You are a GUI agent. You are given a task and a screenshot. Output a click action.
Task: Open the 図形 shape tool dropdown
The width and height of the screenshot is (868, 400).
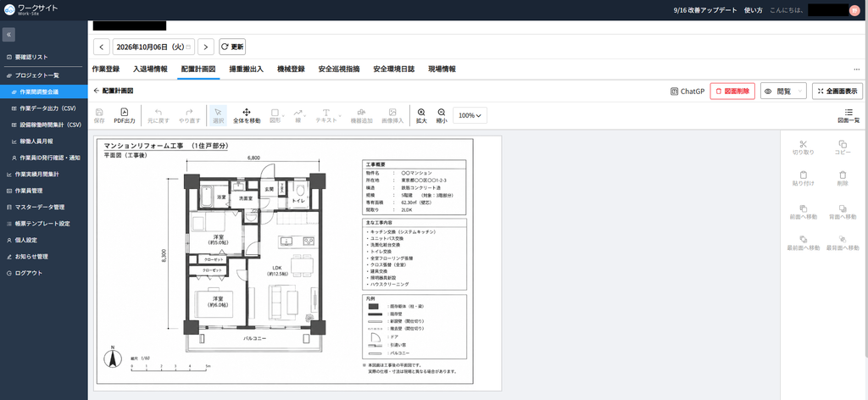point(277,114)
